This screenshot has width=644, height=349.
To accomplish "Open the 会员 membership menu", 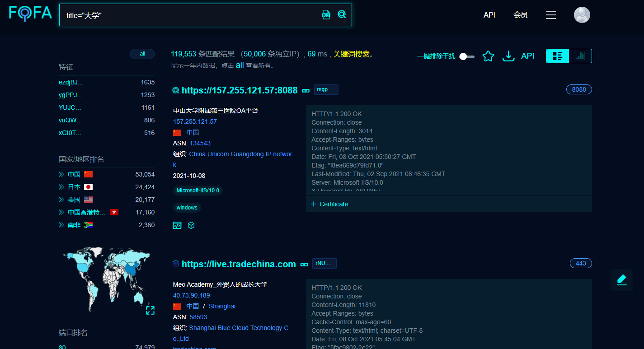I will point(521,15).
